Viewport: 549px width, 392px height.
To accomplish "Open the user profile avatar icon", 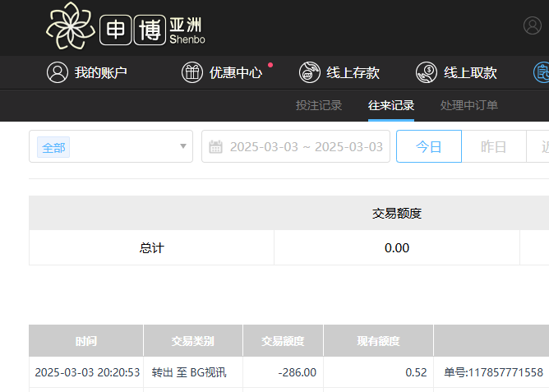I will 533,25.
